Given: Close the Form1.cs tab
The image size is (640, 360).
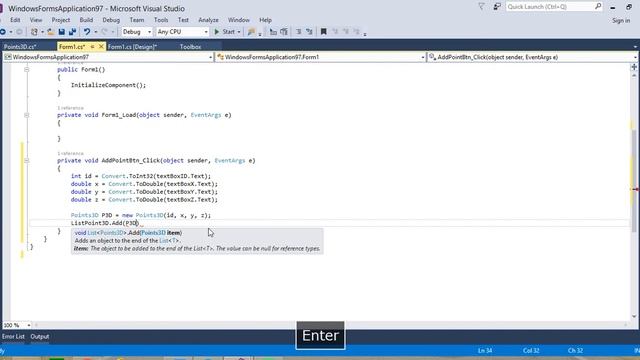Looking at the screenshot, I should click(x=101, y=47).
